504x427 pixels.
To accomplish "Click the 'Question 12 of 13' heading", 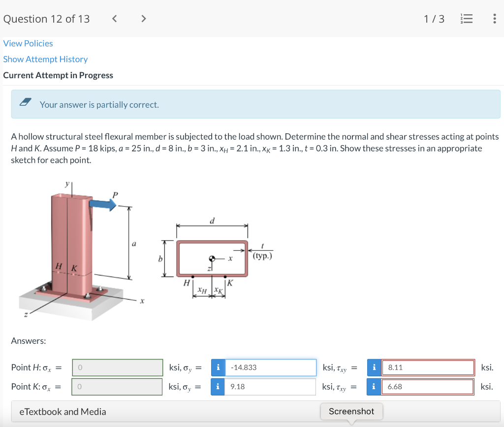I will 46,19.
